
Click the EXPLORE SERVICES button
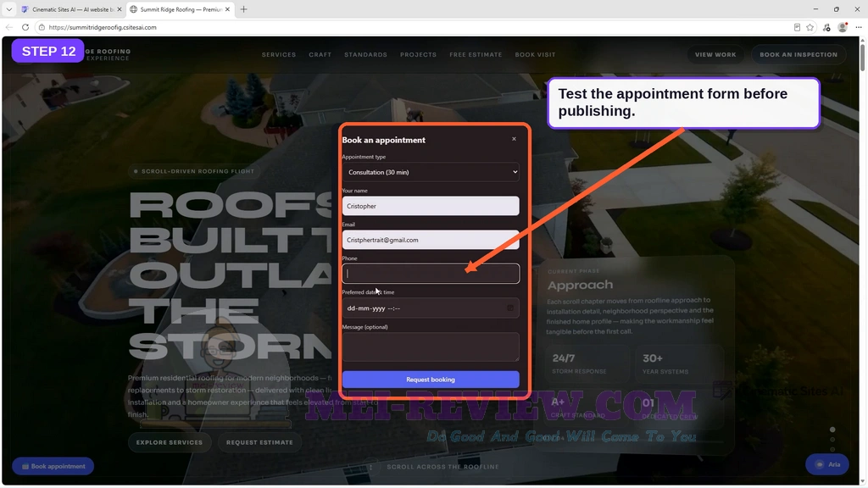point(170,442)
